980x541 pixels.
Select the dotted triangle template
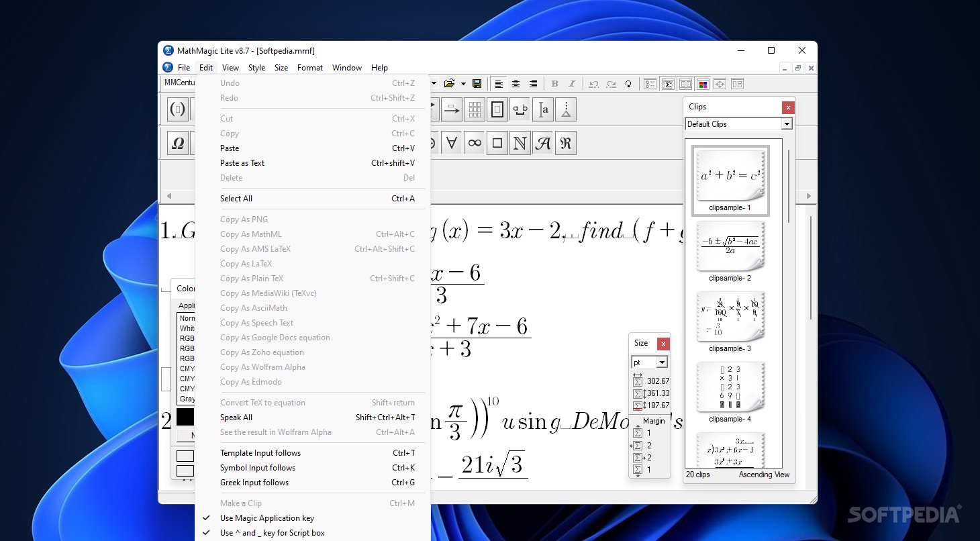pos(566,109)
